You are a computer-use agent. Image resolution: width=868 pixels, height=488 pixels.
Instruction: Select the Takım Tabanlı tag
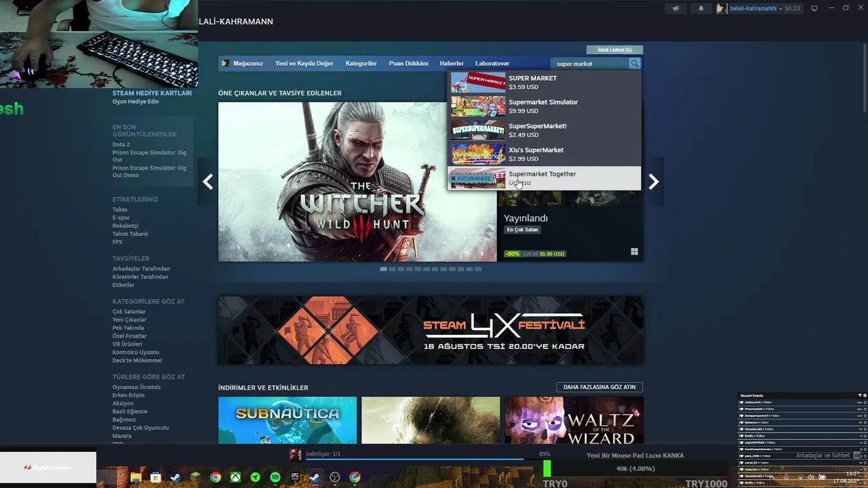pos(130,234)
